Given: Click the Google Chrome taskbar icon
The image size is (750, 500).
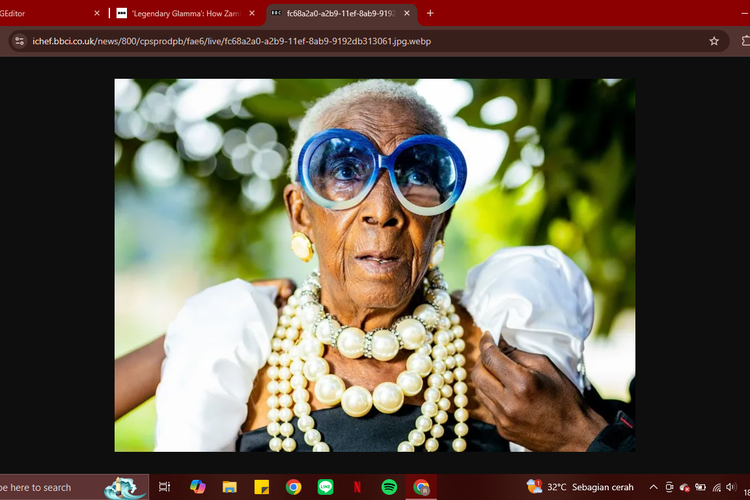Looking at the screenshot, I should [x=422, y=487].
